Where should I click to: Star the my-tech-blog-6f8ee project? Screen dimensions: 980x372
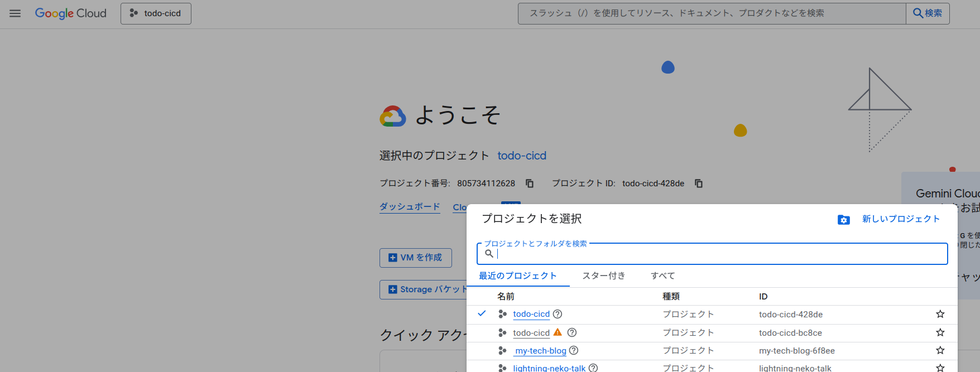[940, 351]
